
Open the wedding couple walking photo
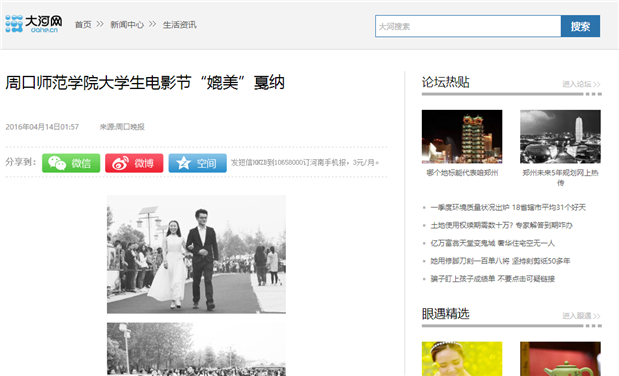pos(196,254)
